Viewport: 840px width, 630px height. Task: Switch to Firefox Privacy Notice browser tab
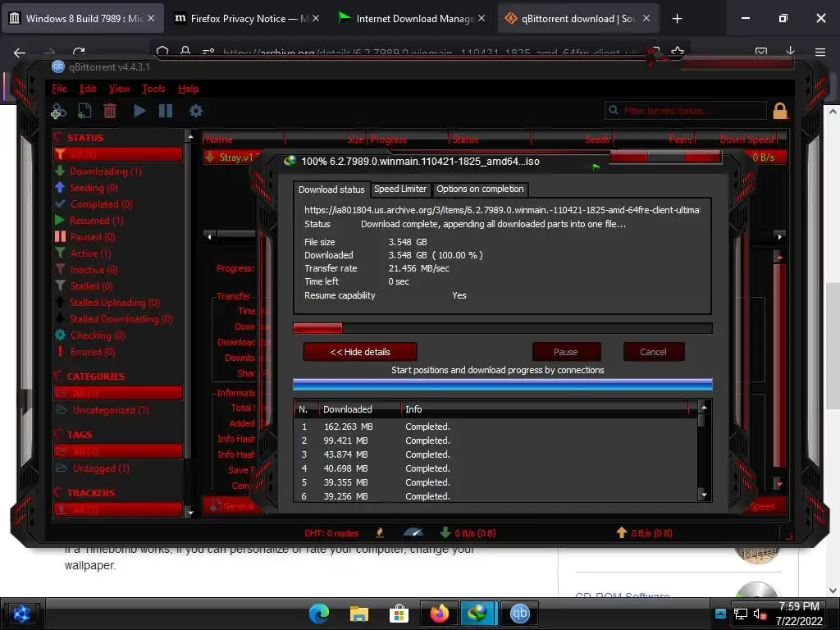(246, 19)
